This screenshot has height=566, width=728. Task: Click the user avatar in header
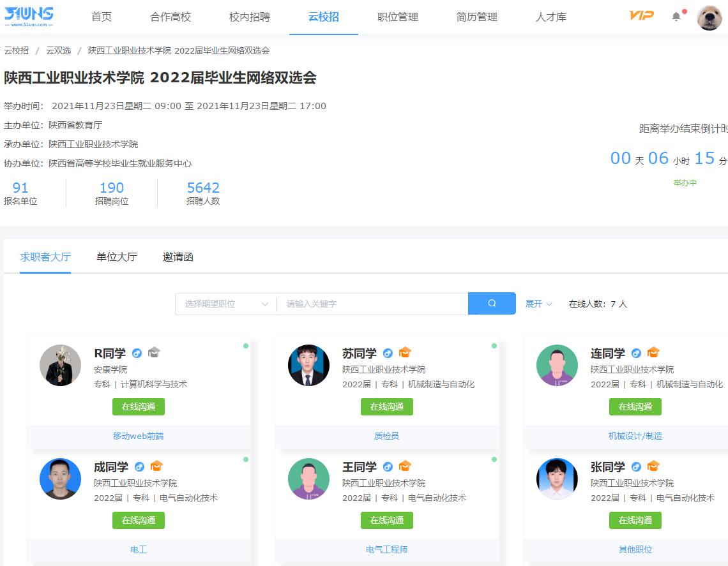pos(709,17)
